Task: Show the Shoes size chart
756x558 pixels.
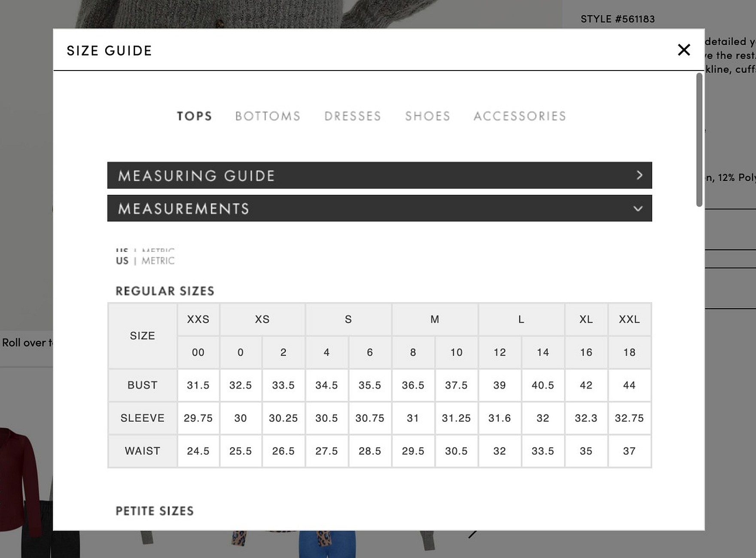Action: point(427,116)
